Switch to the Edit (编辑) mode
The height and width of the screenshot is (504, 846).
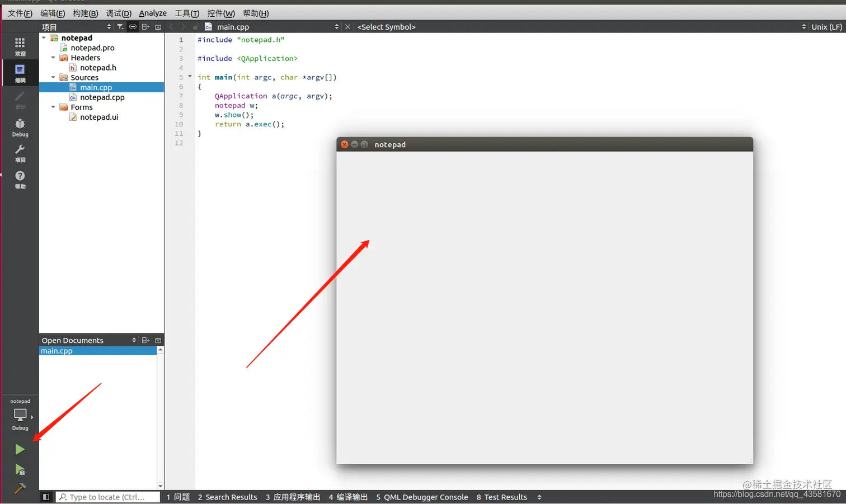pos(20,73)
